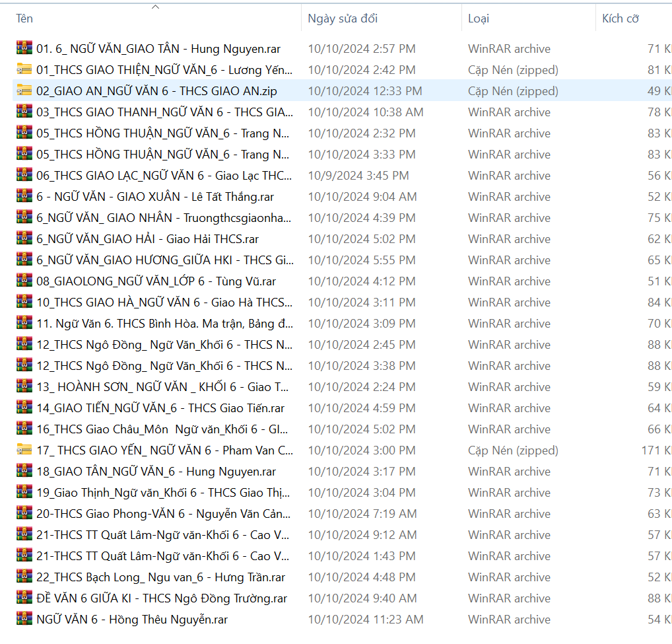
Task: Click the WinRAR icon of 06_THCS GIAO LẠC file
Action: [24, 176]
